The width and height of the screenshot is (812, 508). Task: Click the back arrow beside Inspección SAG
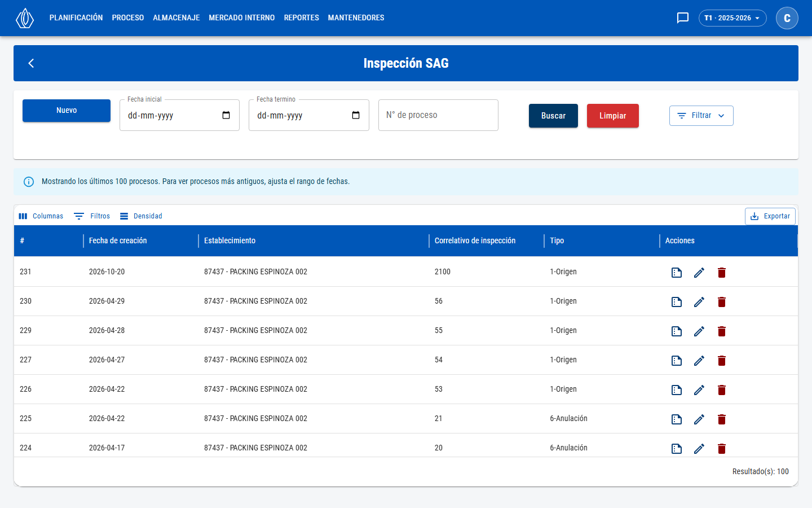(31, 63)
